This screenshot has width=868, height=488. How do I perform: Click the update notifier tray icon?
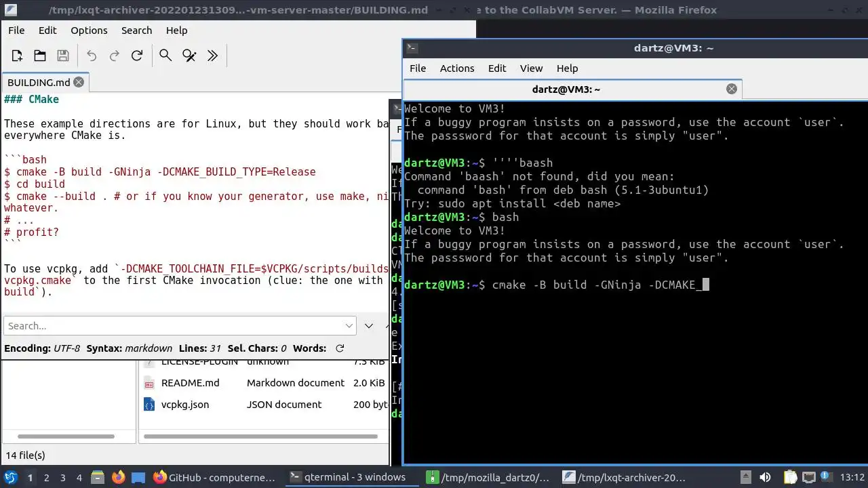[x=827, y=478]
